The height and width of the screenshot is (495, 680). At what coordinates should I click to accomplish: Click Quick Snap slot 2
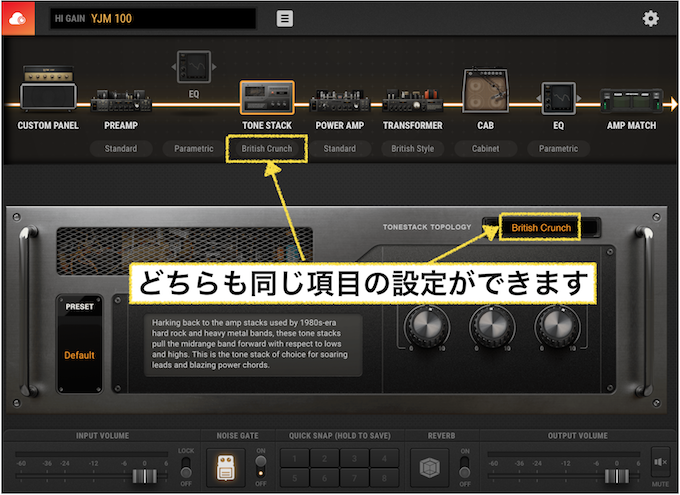[324, 458]
